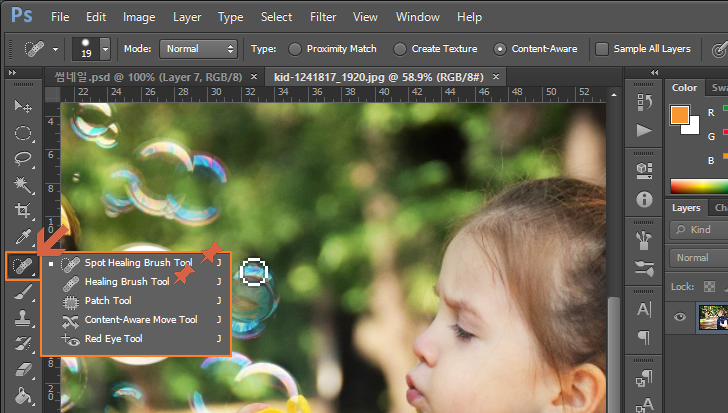Switch to the 썸네일.psd document tab
This screenshot has width=728, height=413.
(x=148, y=77)
